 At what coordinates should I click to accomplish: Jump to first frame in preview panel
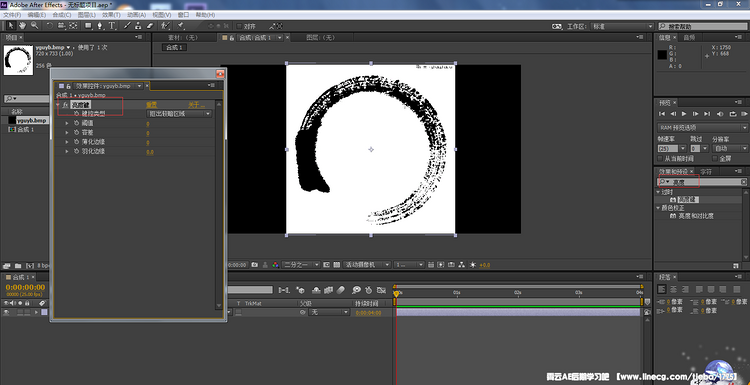point(662,114)
